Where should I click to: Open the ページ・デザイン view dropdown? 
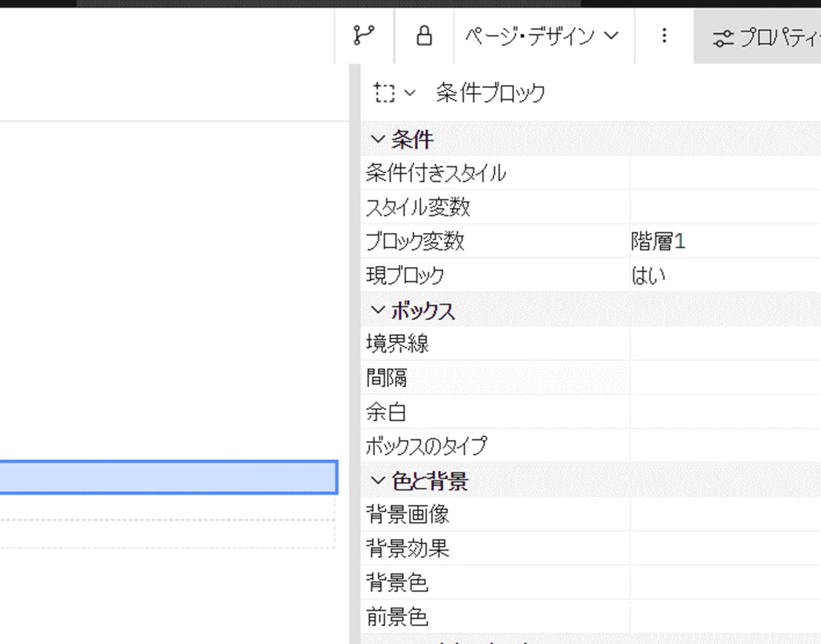point(542,36)
